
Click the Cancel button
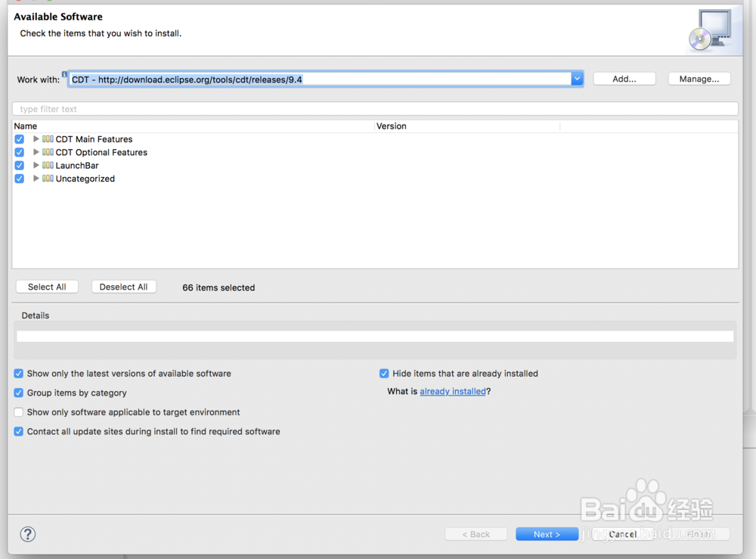tap(622, 534)
